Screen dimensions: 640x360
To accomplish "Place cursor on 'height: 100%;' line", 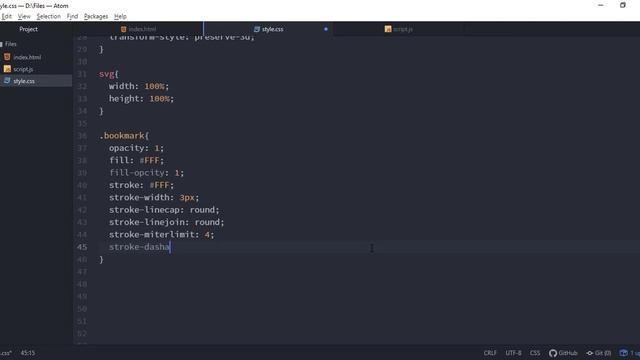I will (x=141, y=99).
